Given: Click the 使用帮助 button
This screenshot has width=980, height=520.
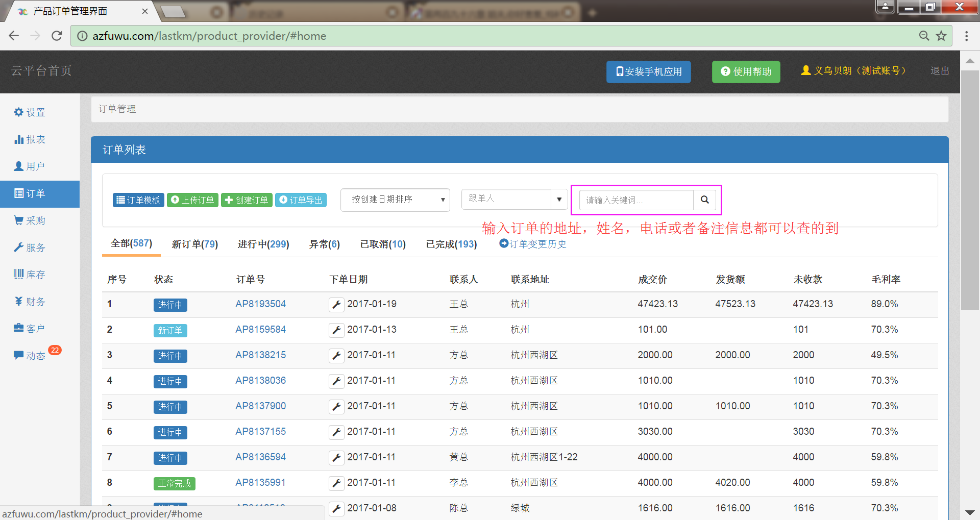Looking at the screenshot, I should coord(746,72).
